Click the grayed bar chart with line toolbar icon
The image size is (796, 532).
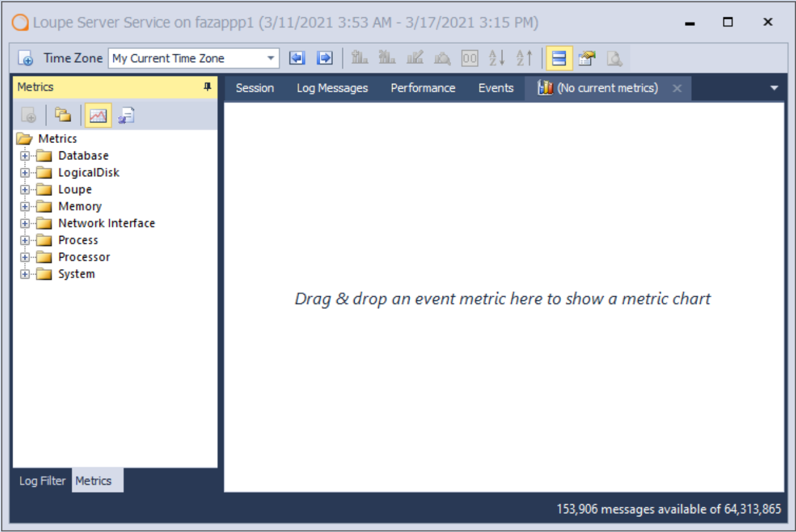tap(415, 59)
